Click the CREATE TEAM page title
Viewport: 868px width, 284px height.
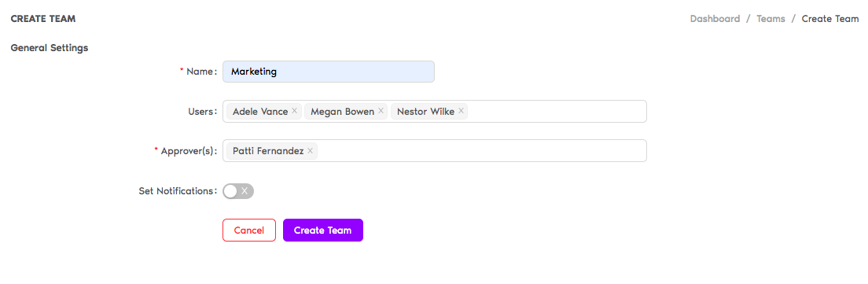pos(43,19)
